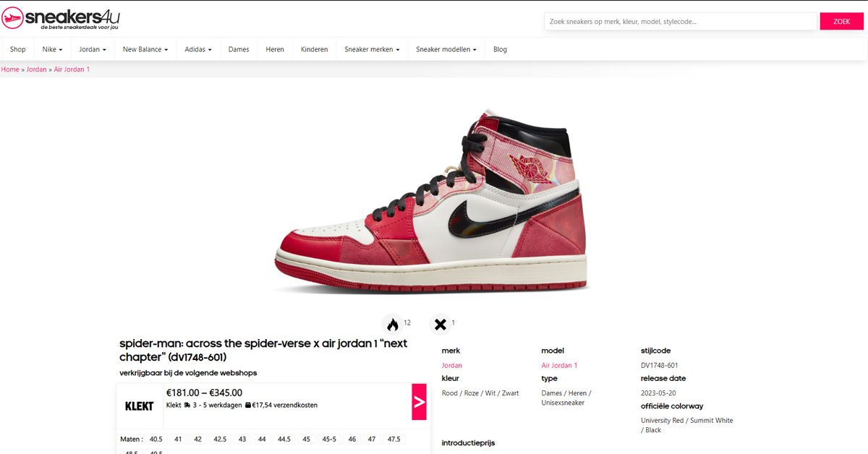Screen dimensions: 868x454
Task: Open the Adidas dropdown
Action: point(198,49)
